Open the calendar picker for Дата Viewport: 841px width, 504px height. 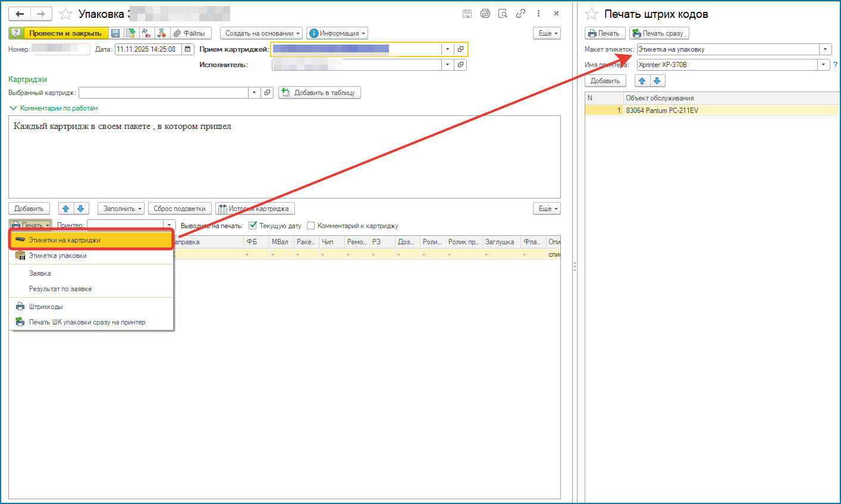tap(188, 49)
